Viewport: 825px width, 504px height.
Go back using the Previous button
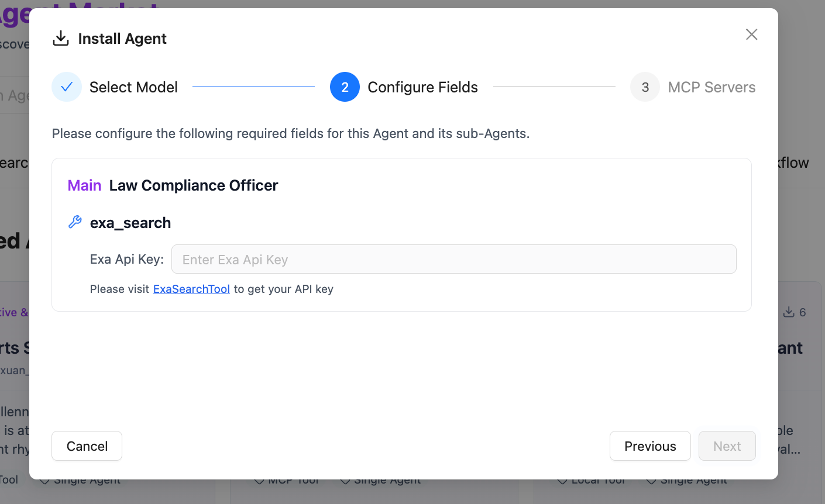[650, 446]
